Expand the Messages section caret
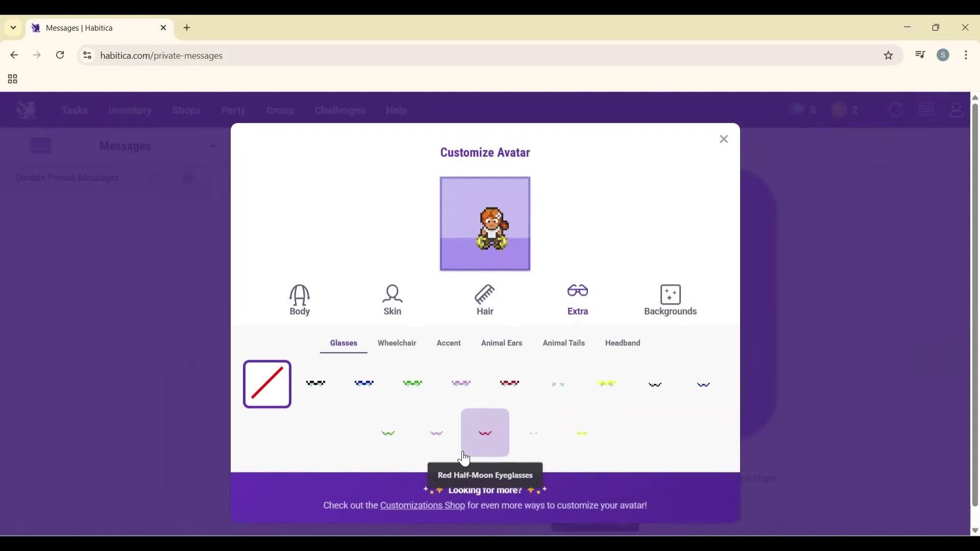The width and height of the screenshot is (980, 551). tap(214, 146)
